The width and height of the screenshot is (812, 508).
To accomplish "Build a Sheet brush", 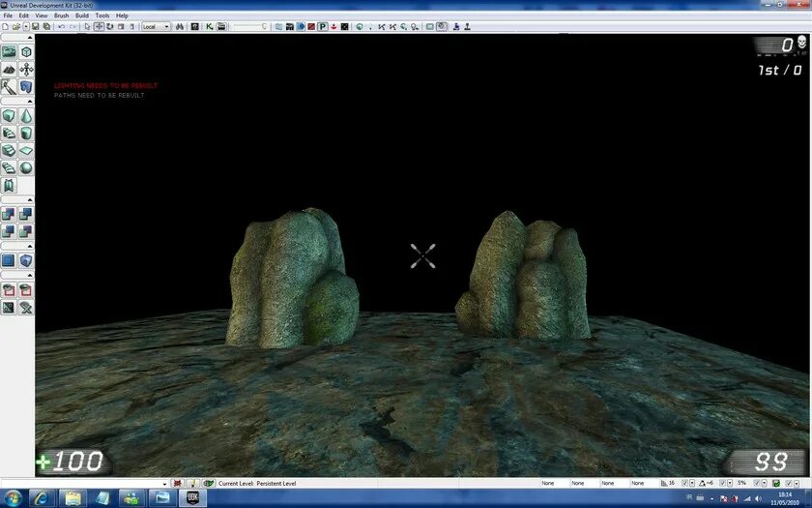I will [x=26, y=150].
